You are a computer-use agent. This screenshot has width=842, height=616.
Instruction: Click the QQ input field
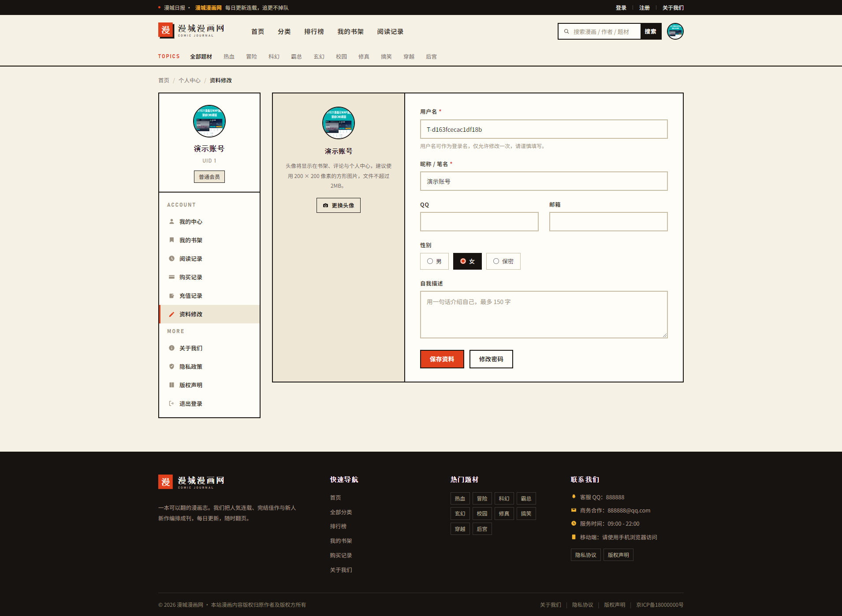pyautogui.click(x=479, y=222)
